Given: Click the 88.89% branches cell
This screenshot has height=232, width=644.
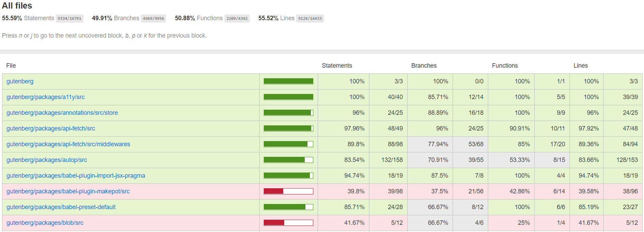Looking at the screenshot, I should pos(430,113).
